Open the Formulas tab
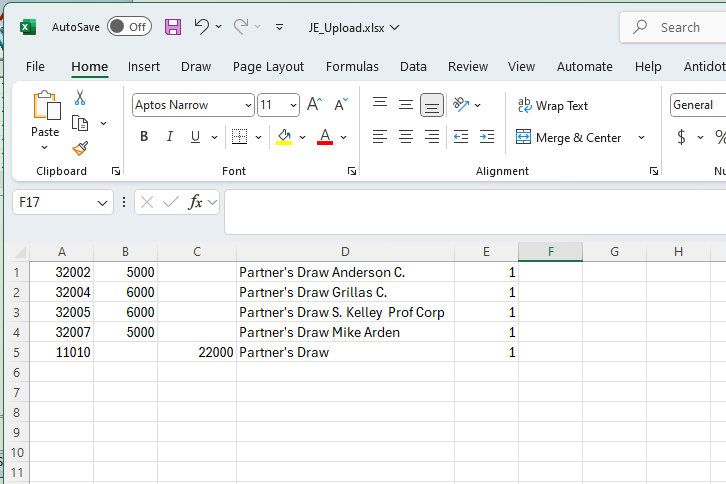 352,67
